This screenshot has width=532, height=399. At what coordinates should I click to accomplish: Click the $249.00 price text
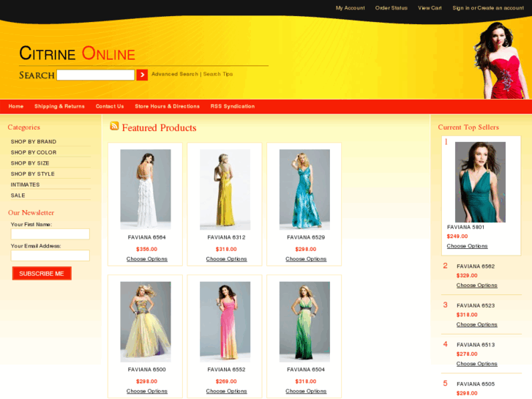[x=457, y=236]
